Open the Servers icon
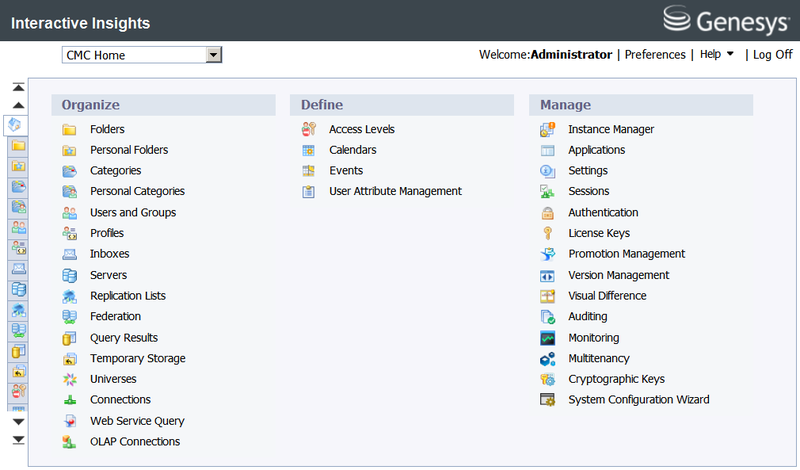The height and width of the screenshot is (470, 800). tap(69, 276)
